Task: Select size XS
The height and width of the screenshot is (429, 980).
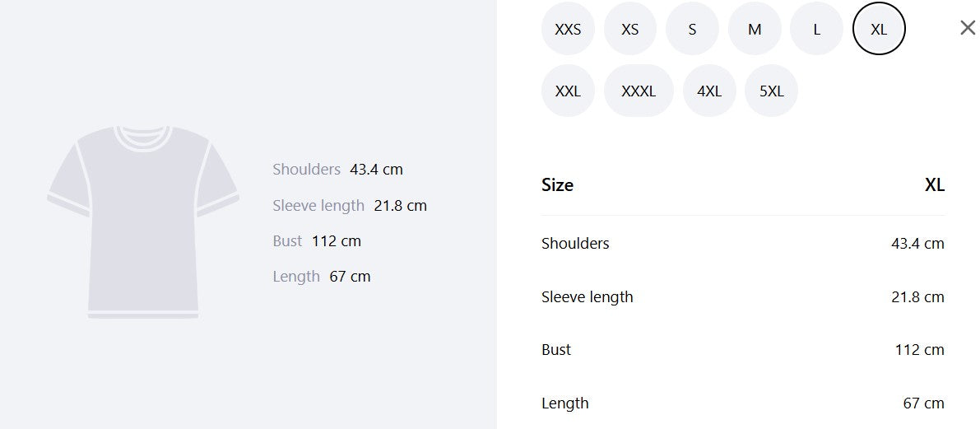Action: [x=630, y=29]
